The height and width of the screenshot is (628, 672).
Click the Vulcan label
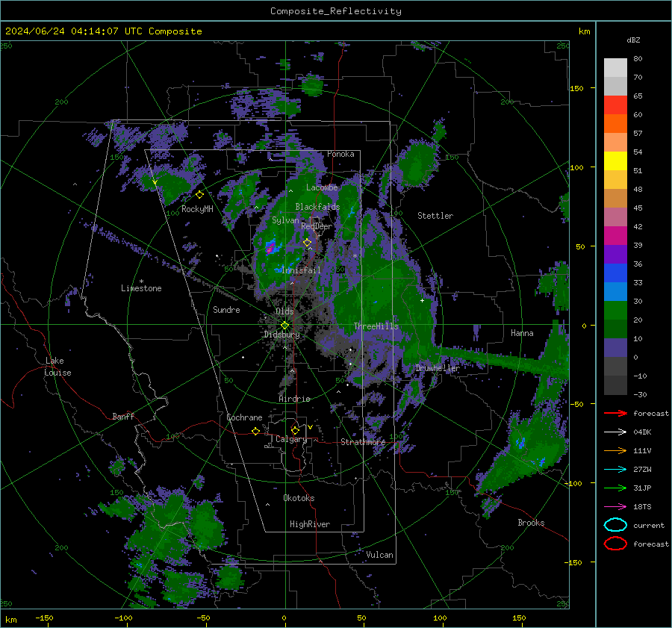[380, 555]
